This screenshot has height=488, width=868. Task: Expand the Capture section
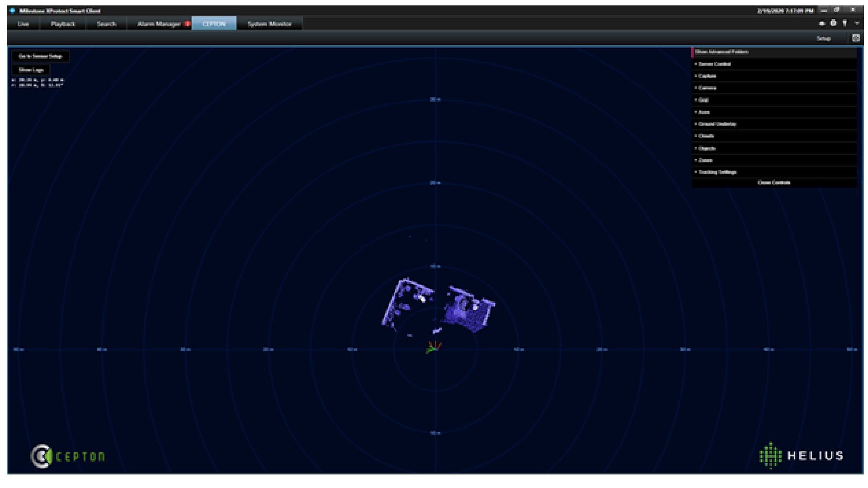pos(707,76)
